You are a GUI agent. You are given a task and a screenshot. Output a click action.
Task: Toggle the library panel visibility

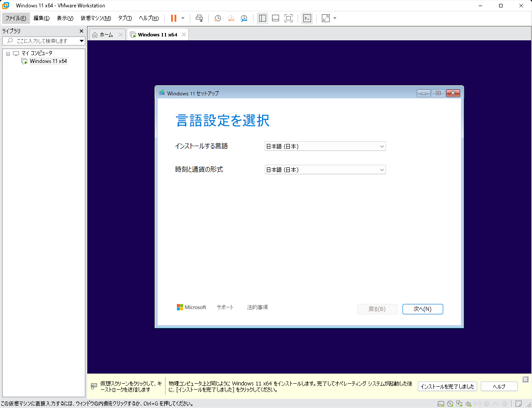pyautogui.click(x=262, y=18)
